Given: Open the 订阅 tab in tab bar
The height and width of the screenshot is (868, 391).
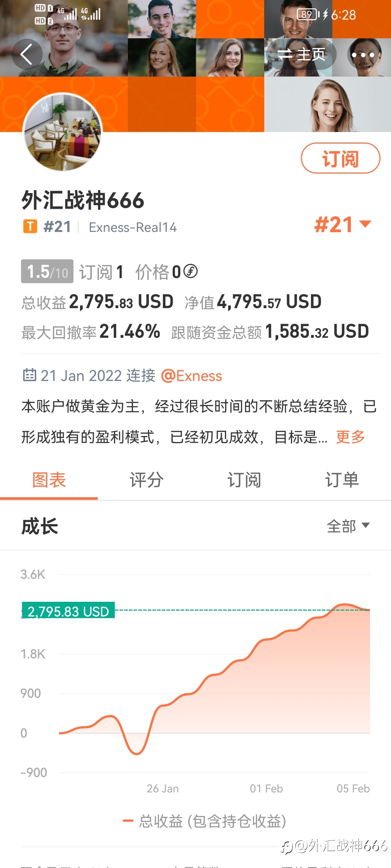Looking at the screenshot, I should tap(244, 480).
